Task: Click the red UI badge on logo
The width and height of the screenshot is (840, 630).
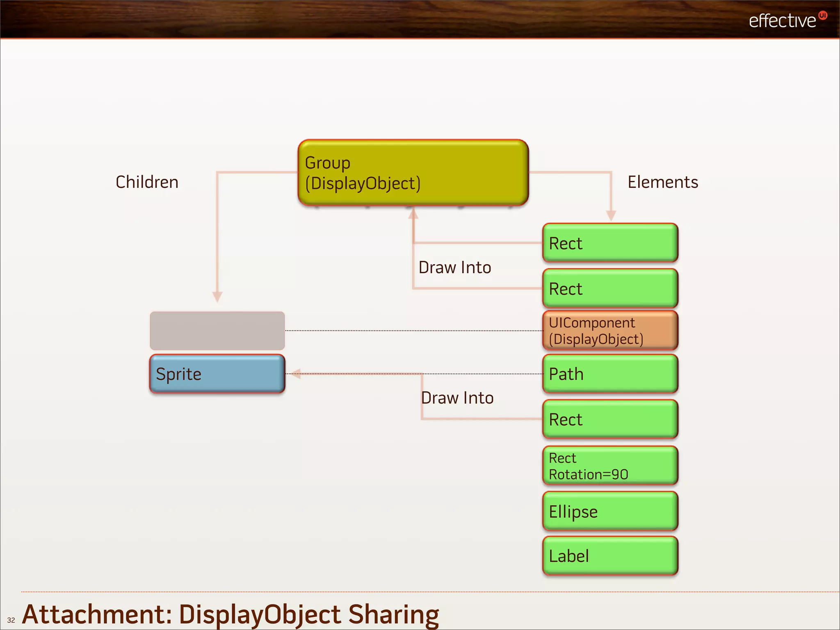Action: pyautogui.click(x=823, y=16)
